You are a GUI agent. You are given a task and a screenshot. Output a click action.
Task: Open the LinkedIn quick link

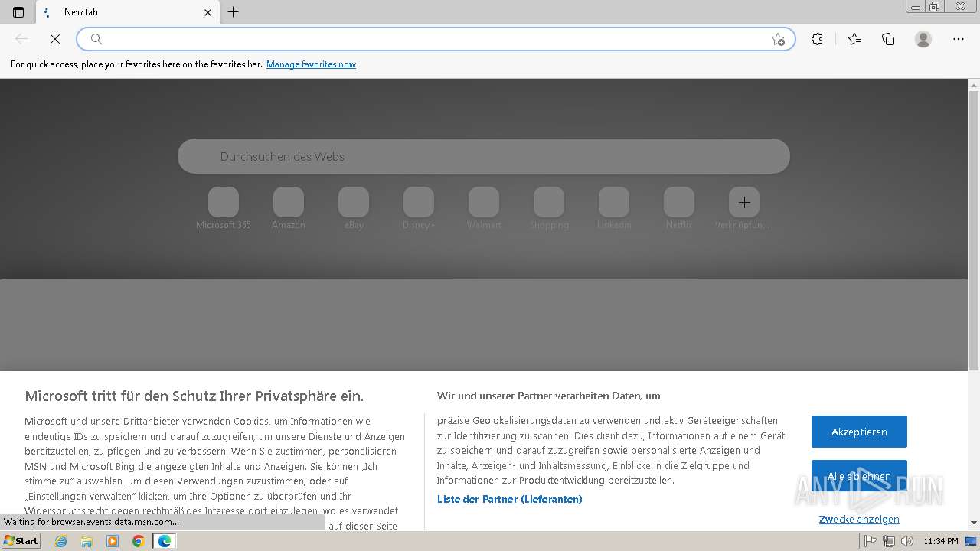tap(614, 208)
